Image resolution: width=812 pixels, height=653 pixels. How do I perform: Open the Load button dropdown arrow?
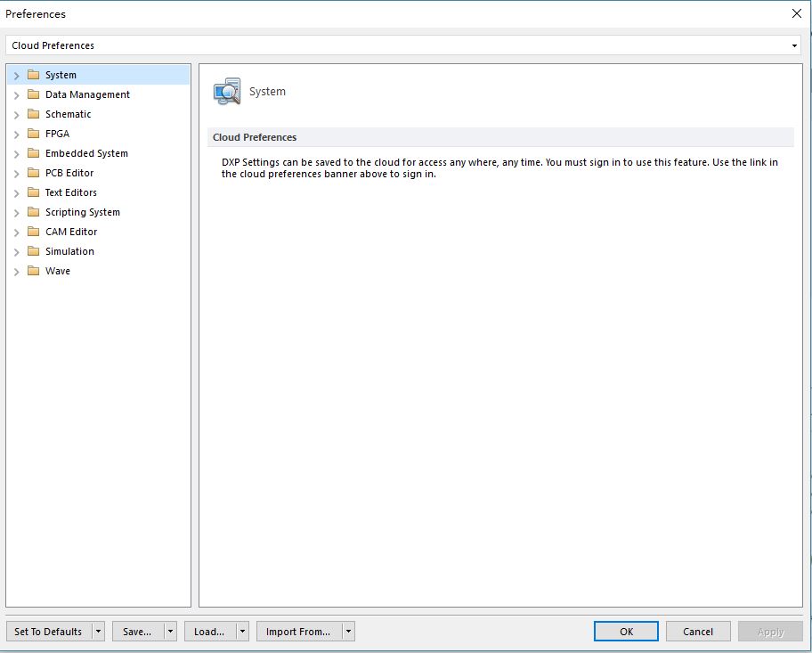242,632
